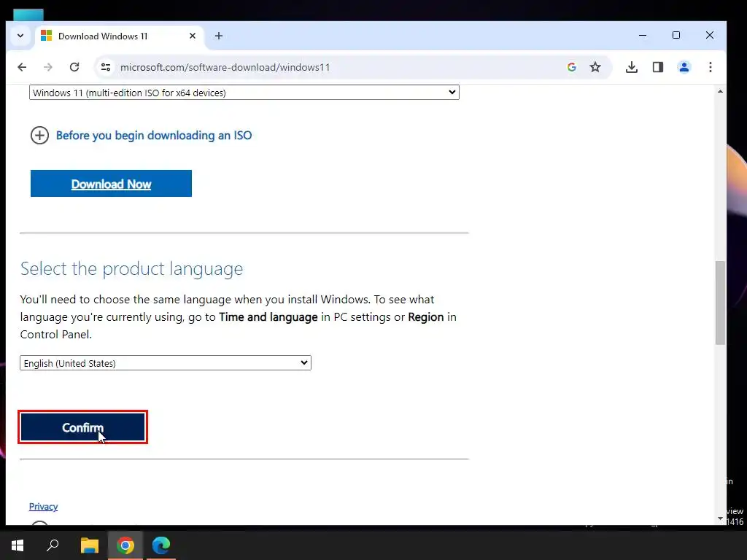Toggle Chrome side panel icon
The image size is (747, 560).
pyautogui.click(x=658, y=67)
